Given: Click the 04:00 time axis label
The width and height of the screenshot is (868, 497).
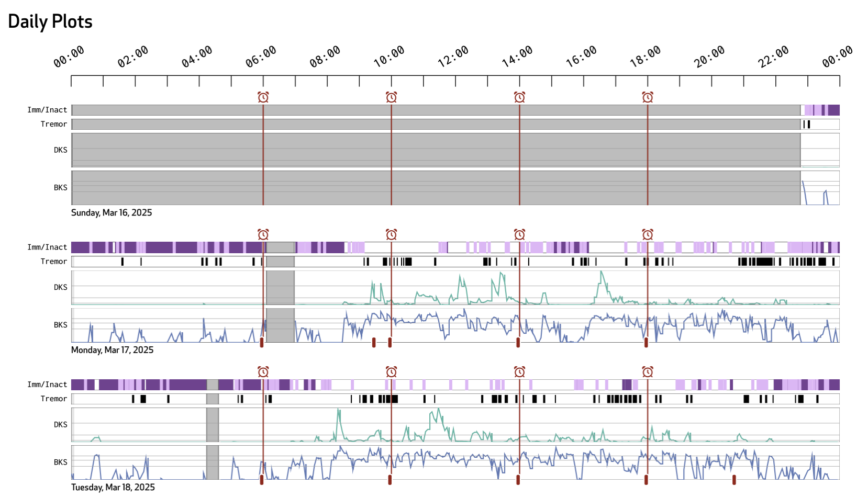Looking at the screenshot, I should (197, 57).
